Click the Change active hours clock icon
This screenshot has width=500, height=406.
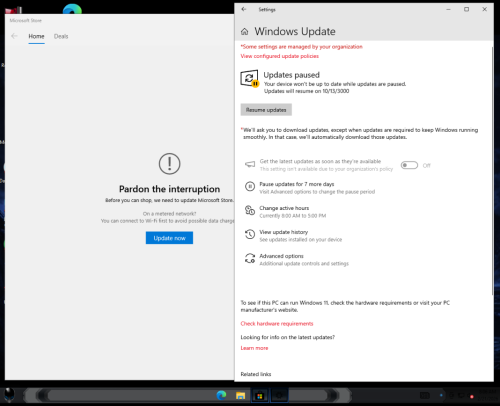(250, 210)
